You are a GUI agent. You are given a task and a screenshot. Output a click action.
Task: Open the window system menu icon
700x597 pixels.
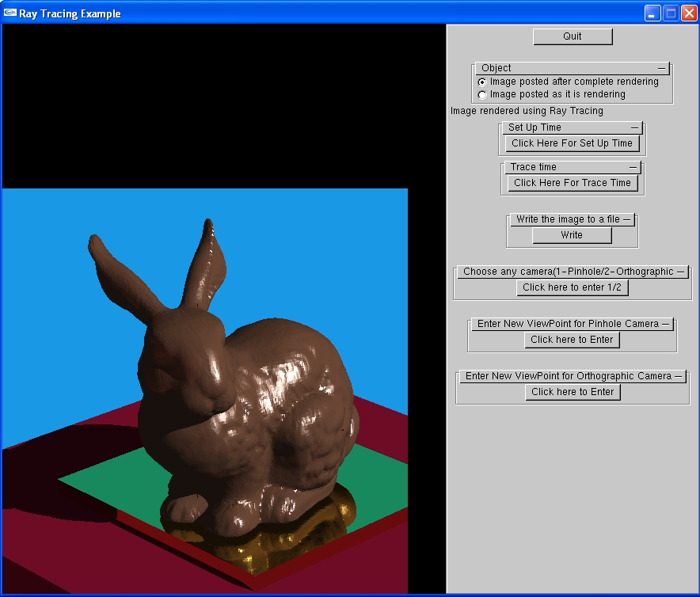pyautogui.click(x=10, y=13)
